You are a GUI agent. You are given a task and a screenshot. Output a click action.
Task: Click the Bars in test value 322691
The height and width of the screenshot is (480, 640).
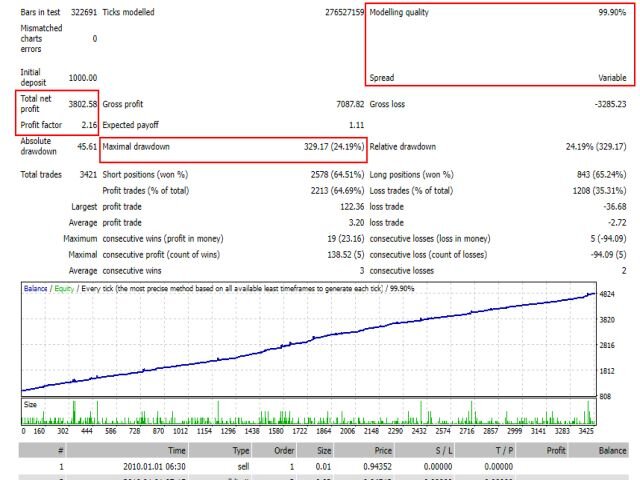pyautogui.click(x=84, y=12)
